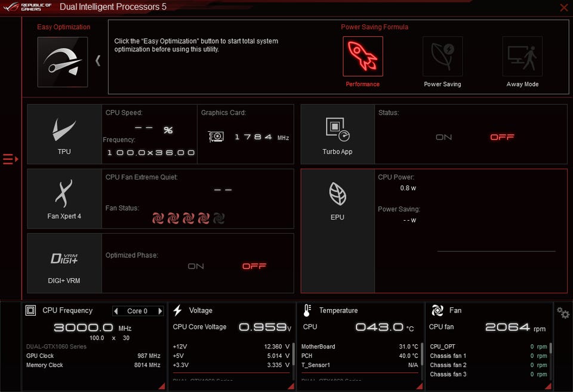This screenshot has width=573, height=392.
Task: Click the +3.3V 3.335 V row
Action: pos(231,365)
